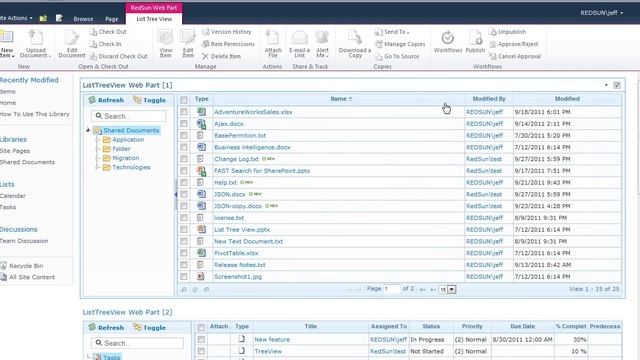Viewport: 640px width, 360px height.
Task: Click the Edit Document ribbon icon
Action: pyautogui.click(x=72, y=43)
